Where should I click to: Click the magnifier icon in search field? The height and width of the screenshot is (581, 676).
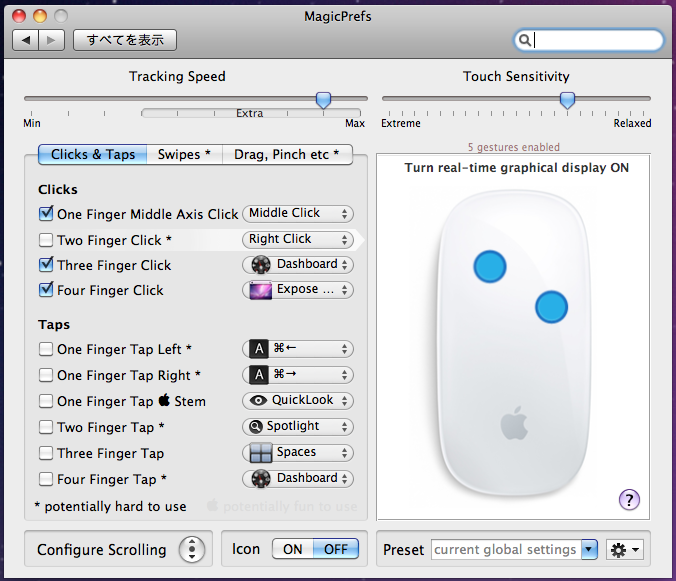click(x=524, y=40)
